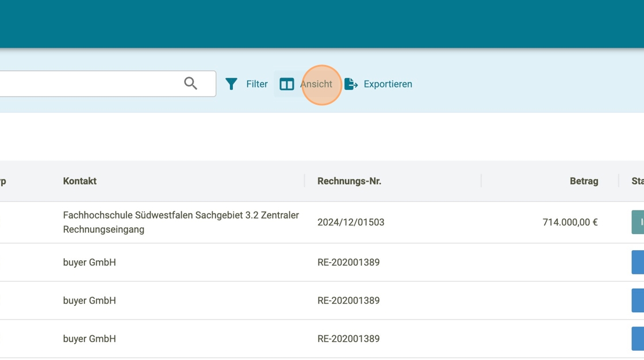Click the Ansicht columns icon

tap(287, 84)
